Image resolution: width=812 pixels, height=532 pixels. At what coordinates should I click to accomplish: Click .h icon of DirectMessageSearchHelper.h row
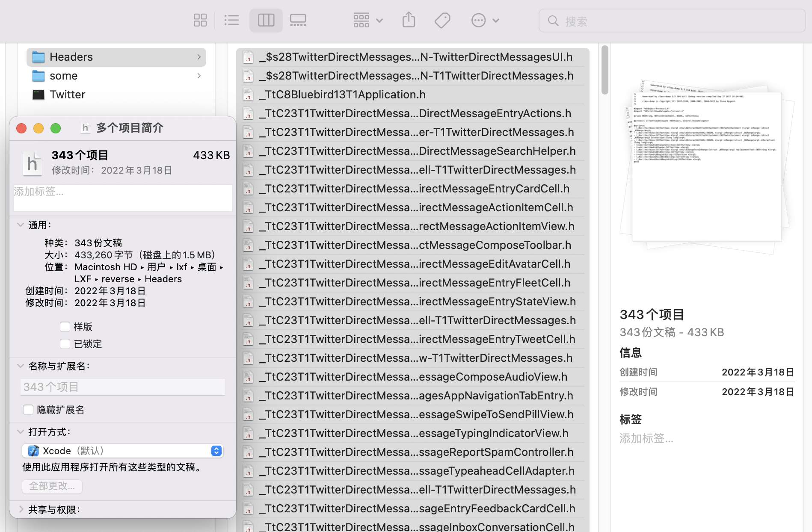(248, 151)
